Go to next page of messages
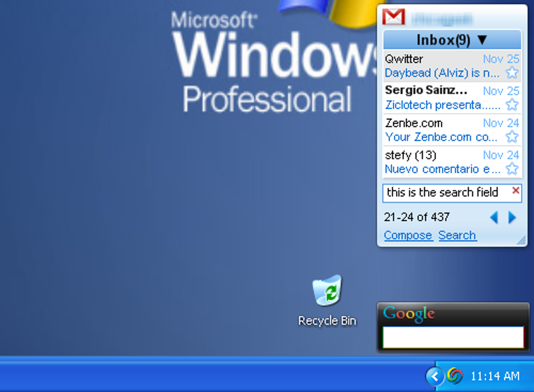This screenshot has width=534, height=392. [x=512, y=217]
